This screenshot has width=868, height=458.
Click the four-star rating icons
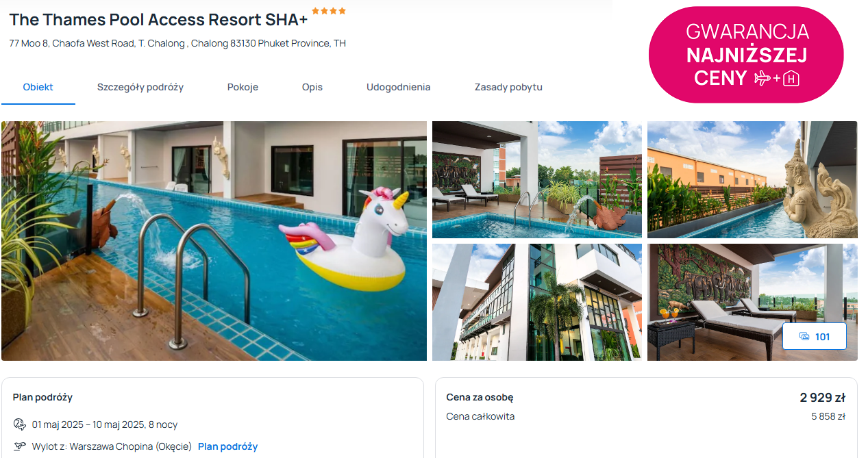coord(329,11)
